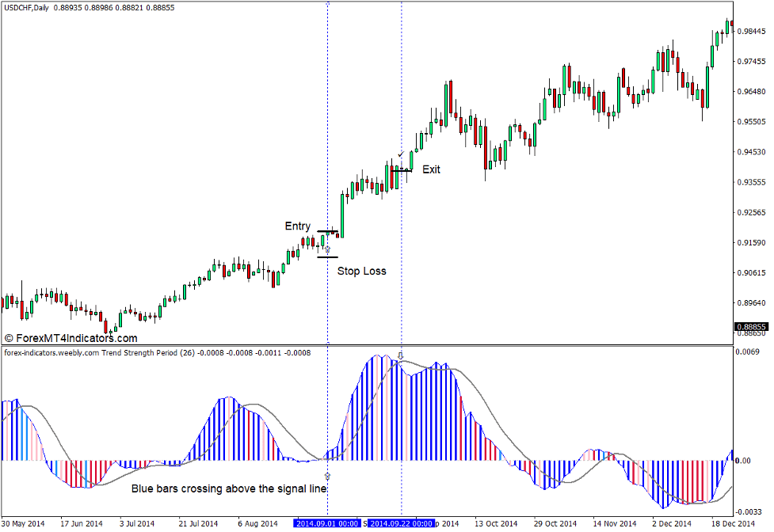This screenshot has width=774, height=532.
Task: Click the Stop Loss text annotation
Action: [x=362, y=271]
